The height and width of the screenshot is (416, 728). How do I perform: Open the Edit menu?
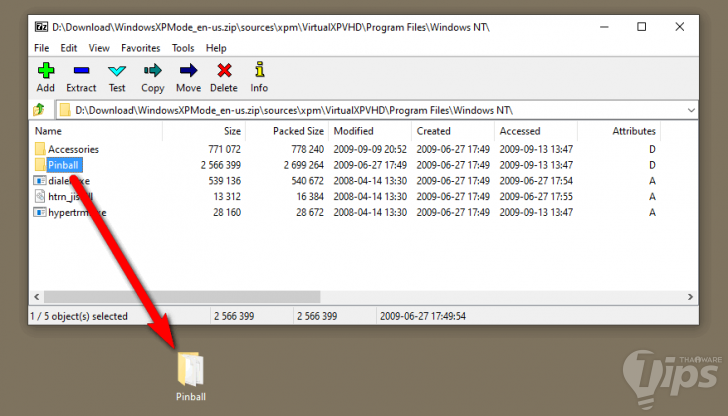coord(69,48)
